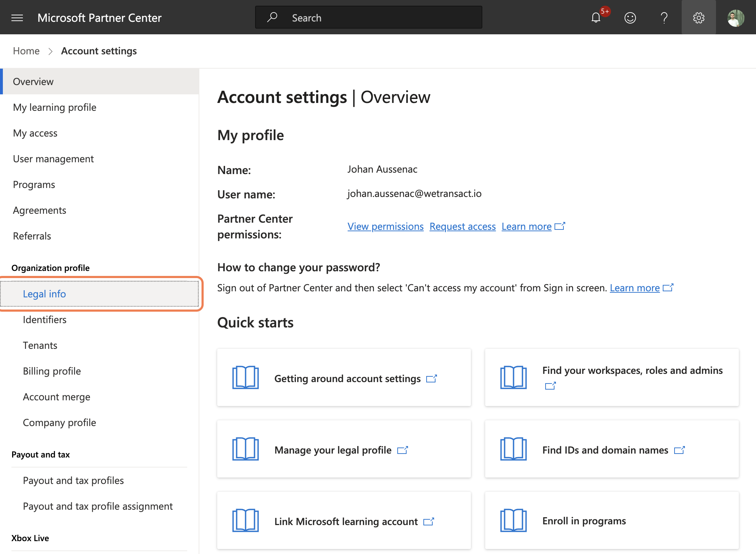Click the search magnifier icon

[272, 17]
